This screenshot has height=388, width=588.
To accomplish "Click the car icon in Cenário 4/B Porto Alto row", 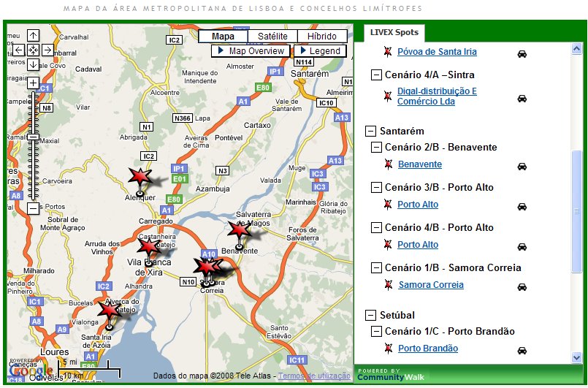I will point(522,247).
